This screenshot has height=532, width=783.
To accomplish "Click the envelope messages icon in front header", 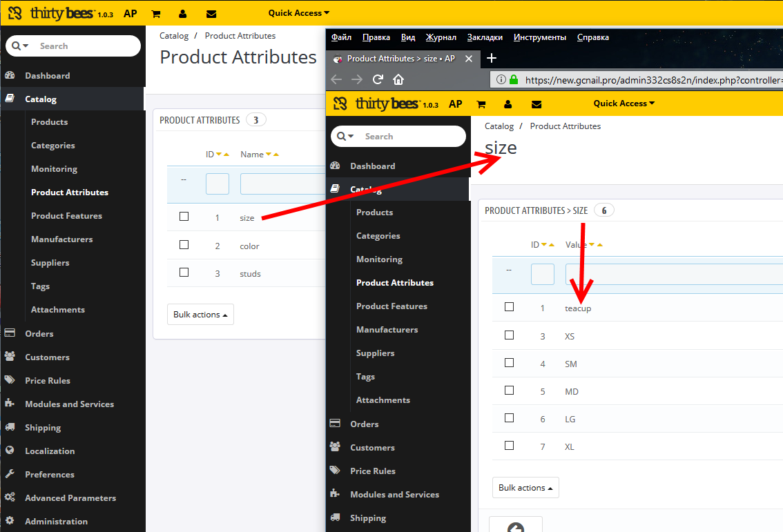I will [x=536, y=104].
